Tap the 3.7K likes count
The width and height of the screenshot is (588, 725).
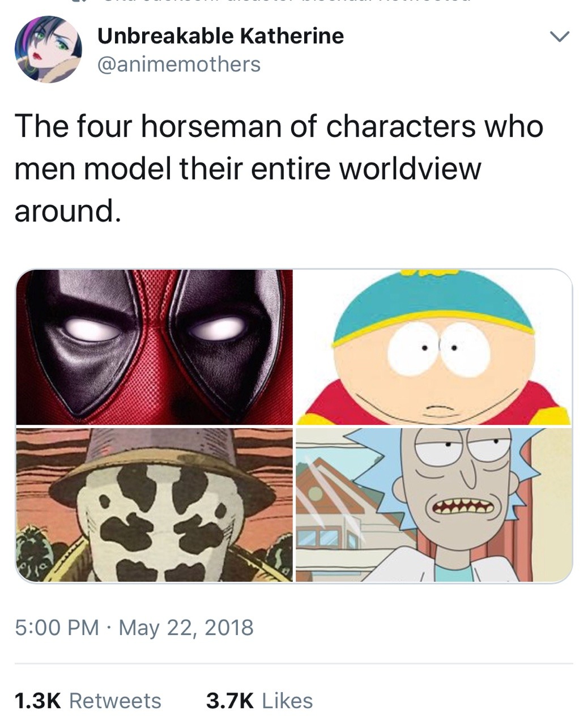tap(230, 701)
